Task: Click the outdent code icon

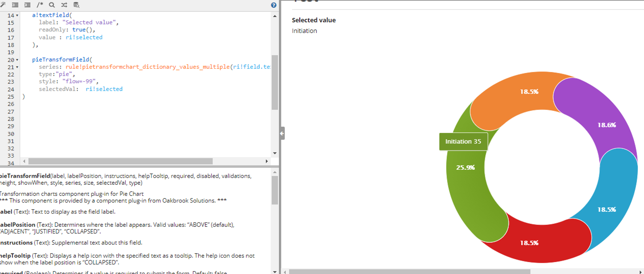Action: tap(15, 5)
